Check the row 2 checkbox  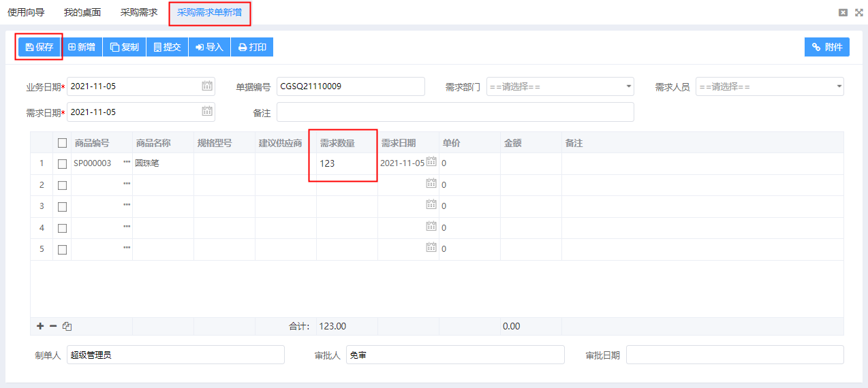pos(62,185)
